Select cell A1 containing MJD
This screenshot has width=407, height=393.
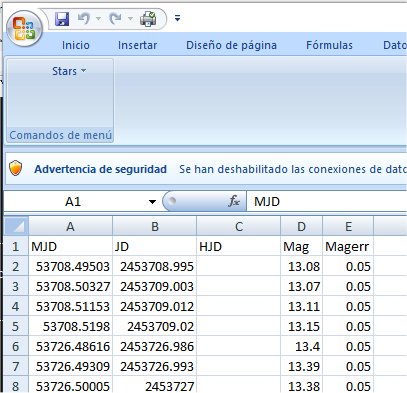pos(70,247)
